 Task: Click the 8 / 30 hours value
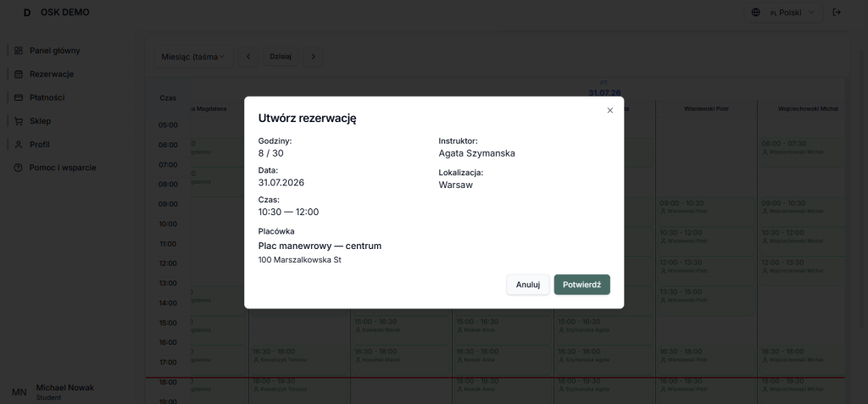[270, 153]
